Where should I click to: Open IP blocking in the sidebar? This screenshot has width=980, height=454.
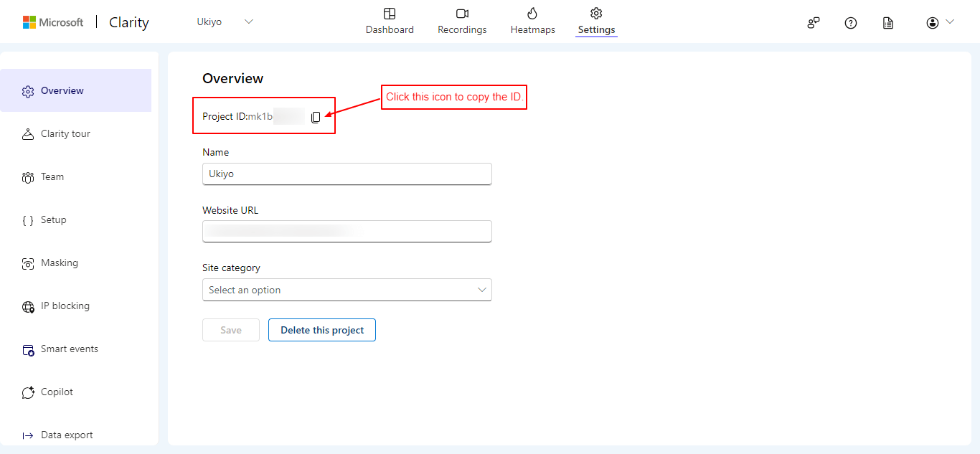76,306
